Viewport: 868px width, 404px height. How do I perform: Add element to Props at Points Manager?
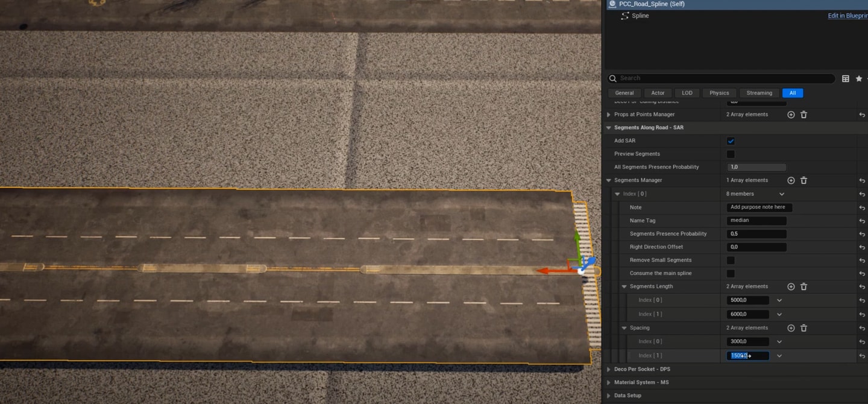[791, 115]
